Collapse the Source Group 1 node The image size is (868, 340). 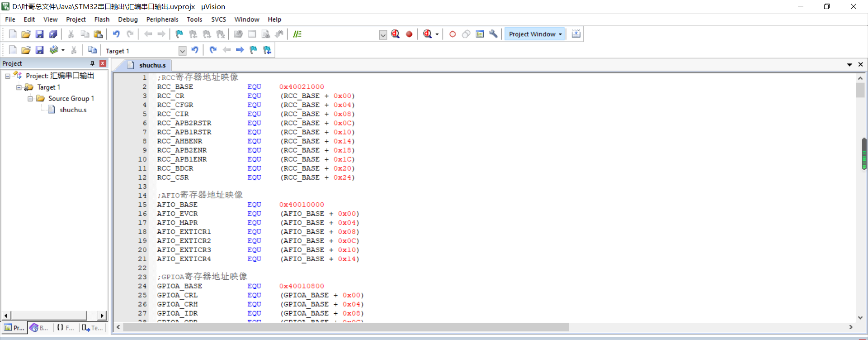point(30,99)
